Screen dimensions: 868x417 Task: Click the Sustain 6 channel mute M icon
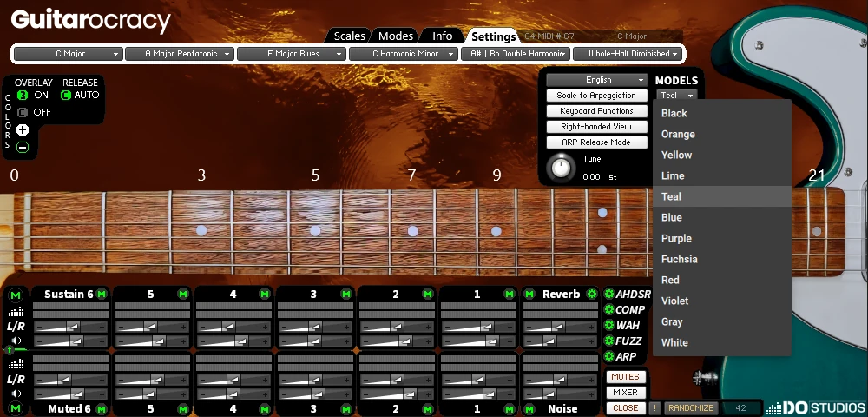tap(102, 294)
